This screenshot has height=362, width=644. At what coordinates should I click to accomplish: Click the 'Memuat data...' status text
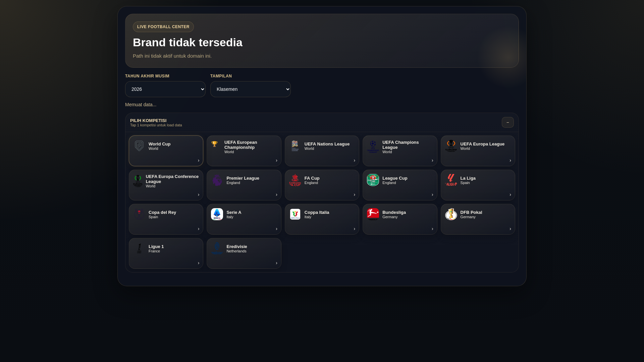(141, 105)
